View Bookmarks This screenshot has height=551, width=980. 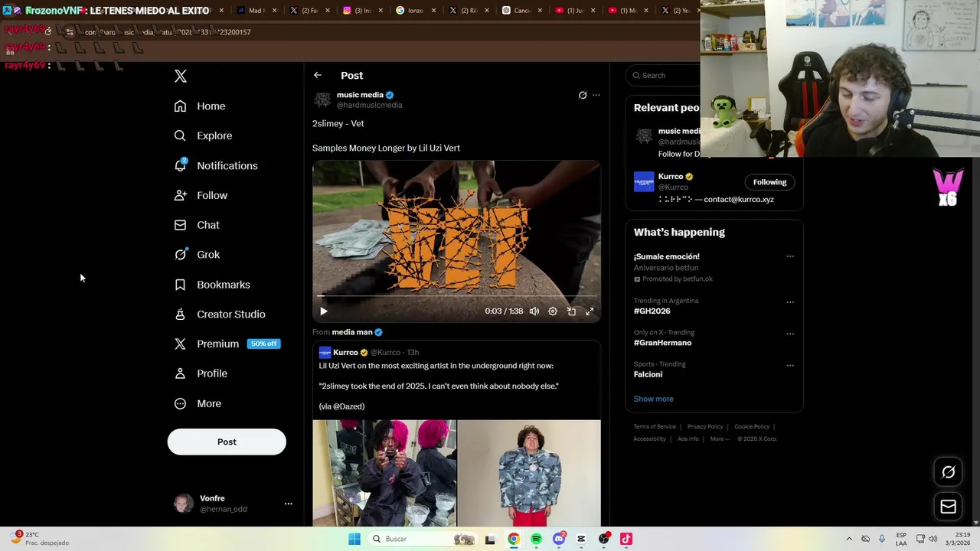click(x=212, y=285)
